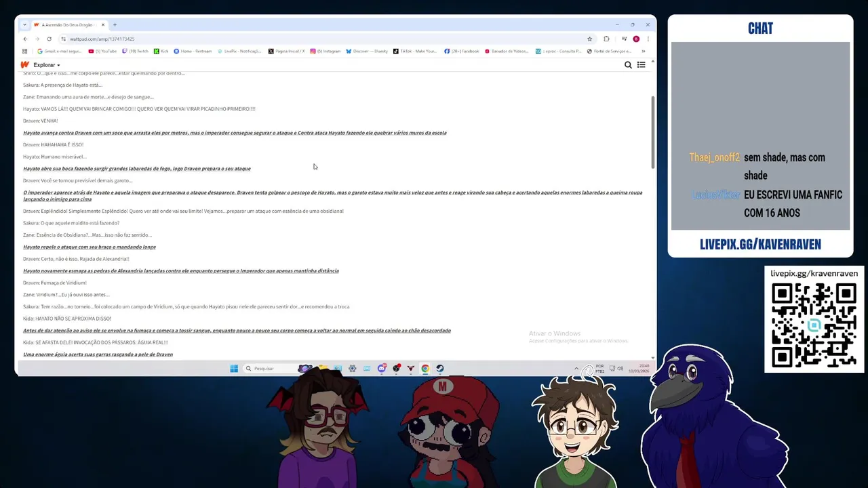Expand hidden system tray icons chevron
The image size is (868, 488).
[x=576, y=369]
